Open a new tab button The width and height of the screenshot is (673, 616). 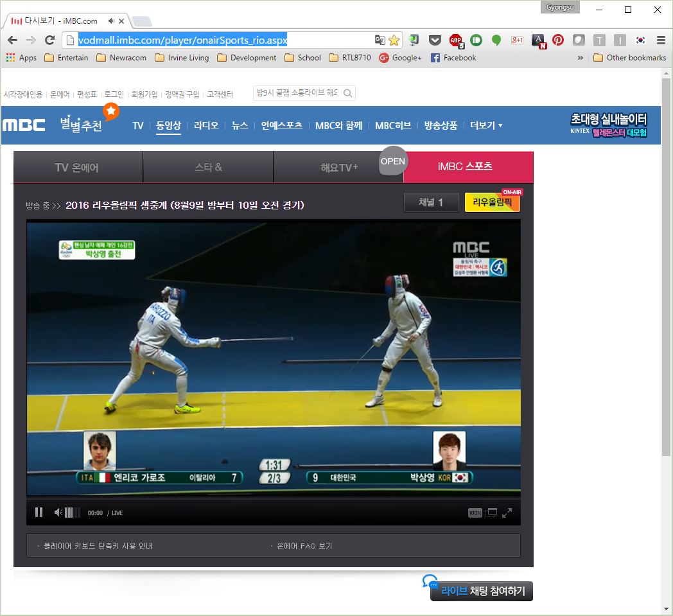click(141, 21)
